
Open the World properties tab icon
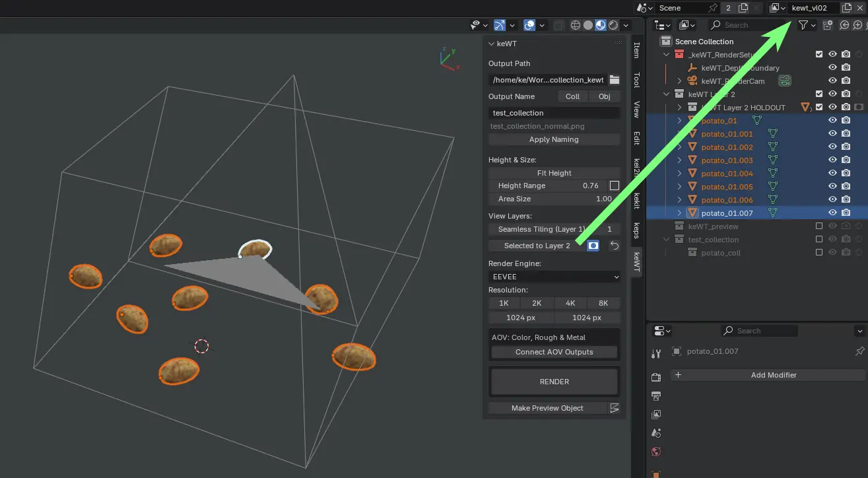pos(656,452)
